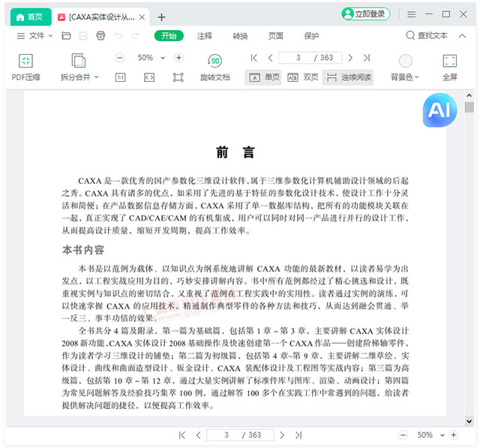Click the PDF压缩 compress tool
Viewport: 480px width, 448px height.
[25, 67]
